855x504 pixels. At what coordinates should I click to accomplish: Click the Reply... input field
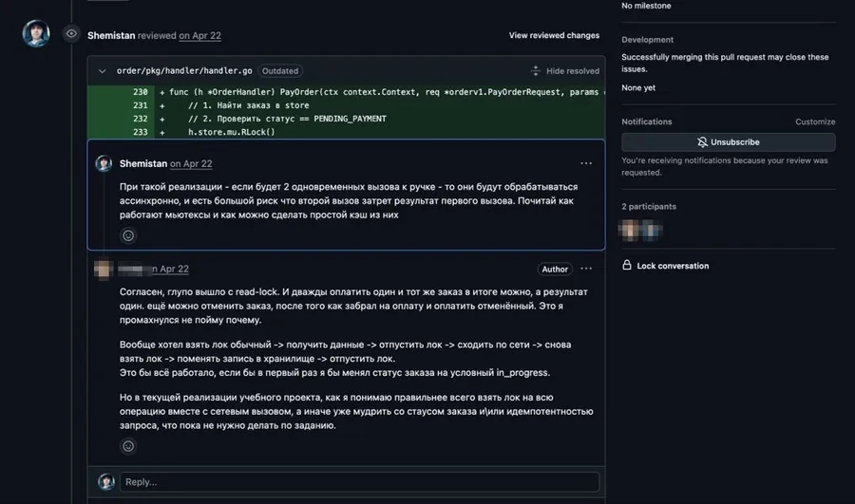click(x=359, y=481)
